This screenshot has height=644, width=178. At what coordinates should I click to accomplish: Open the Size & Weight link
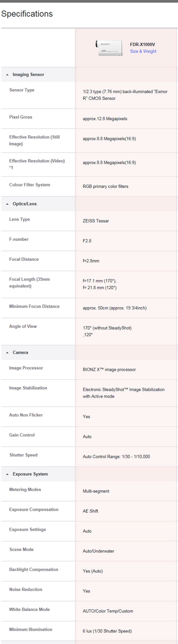143,51
